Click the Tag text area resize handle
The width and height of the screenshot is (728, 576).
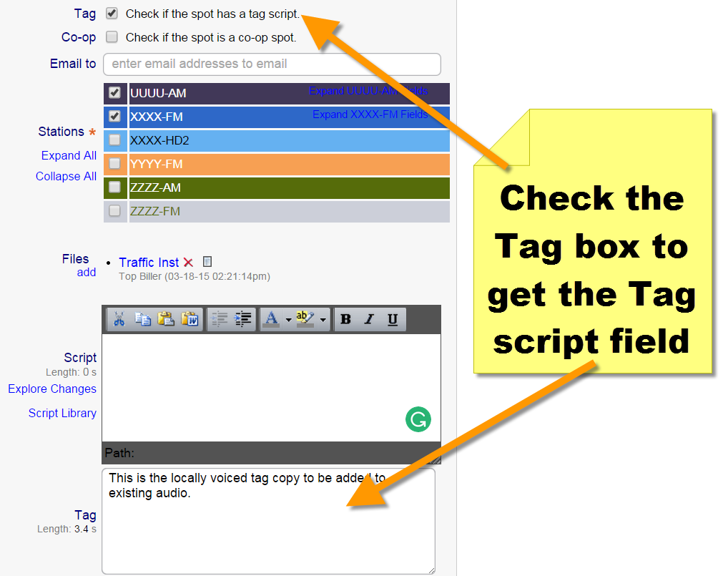tap(431, 570)
